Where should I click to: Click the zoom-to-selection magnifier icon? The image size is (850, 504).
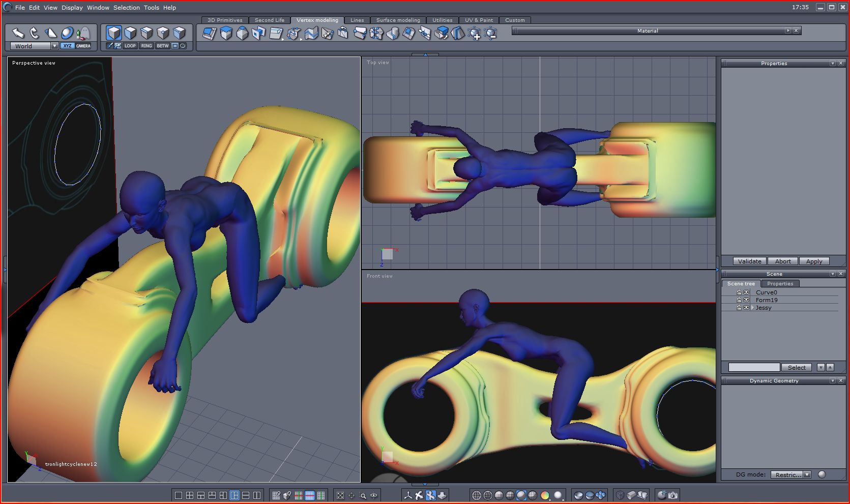click(363, 495)
